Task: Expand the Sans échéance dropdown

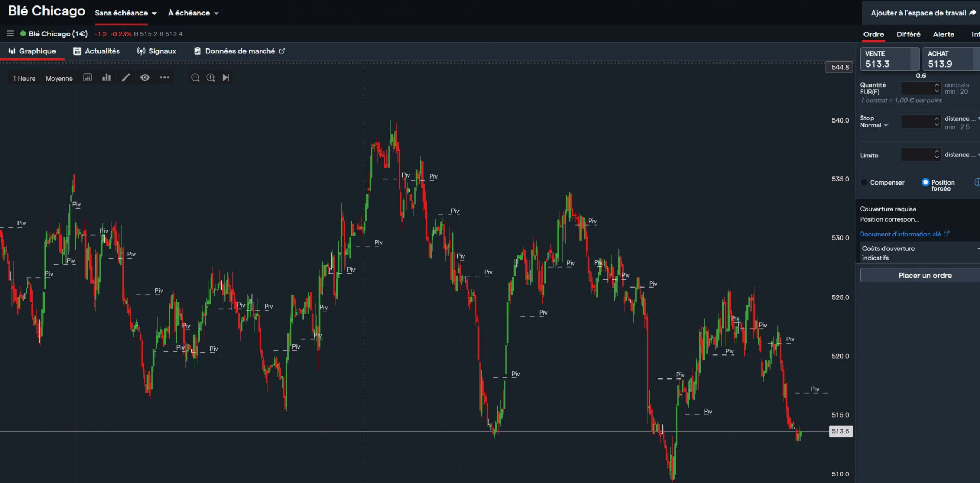Action: [x=126, y=13]
